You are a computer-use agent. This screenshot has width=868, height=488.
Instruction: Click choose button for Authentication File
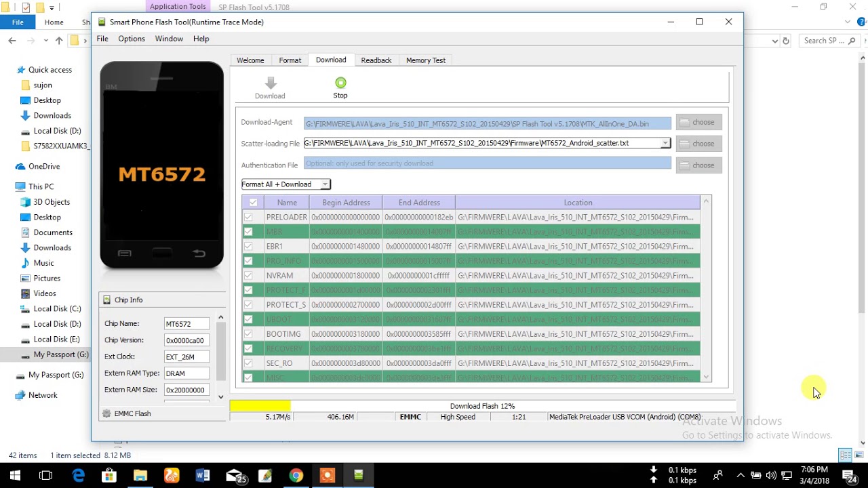point(699,165)
